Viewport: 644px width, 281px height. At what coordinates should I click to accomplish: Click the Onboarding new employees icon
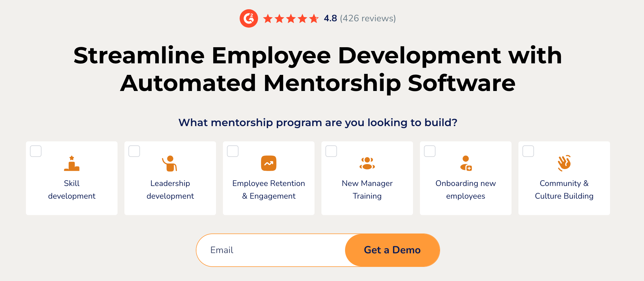point(466,163)
